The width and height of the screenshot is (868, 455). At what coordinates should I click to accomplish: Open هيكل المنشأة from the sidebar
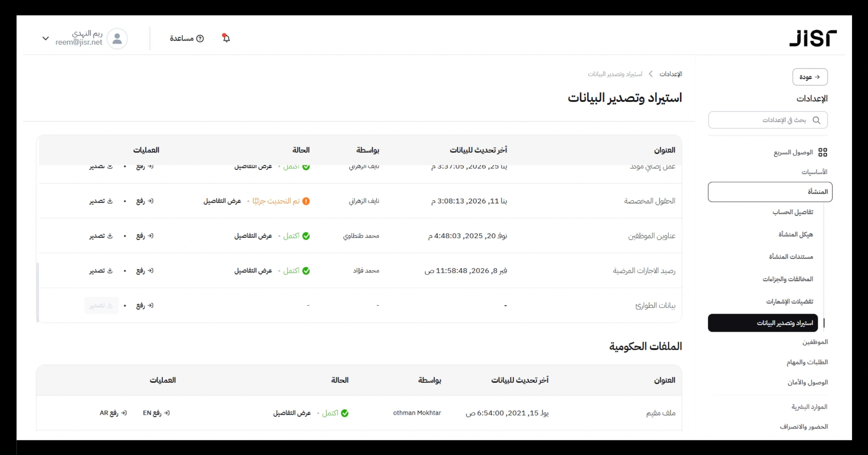[x=795, y=234]
